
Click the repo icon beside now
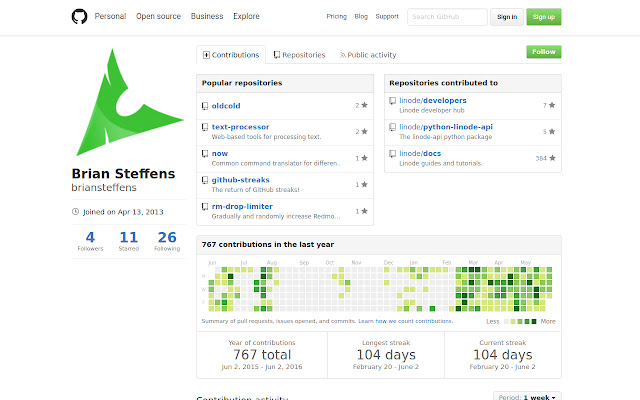[x=205, y=154]
